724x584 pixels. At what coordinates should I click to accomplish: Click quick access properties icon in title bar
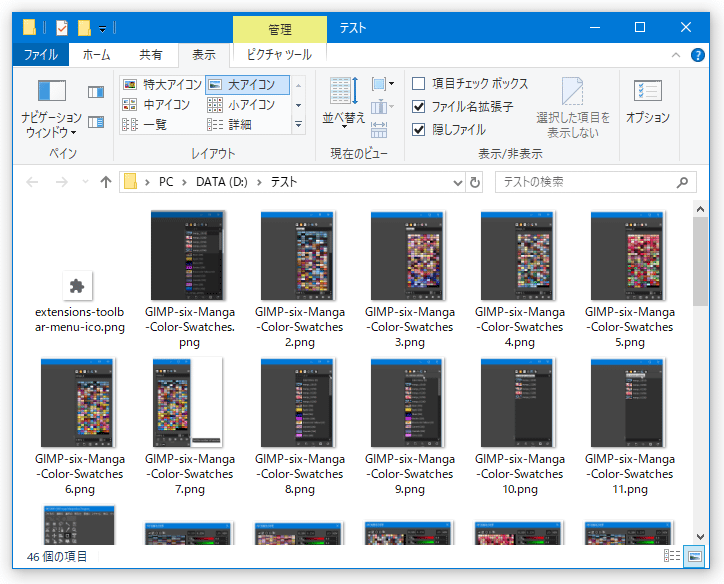pyautogui.click(x=61, y=28)
